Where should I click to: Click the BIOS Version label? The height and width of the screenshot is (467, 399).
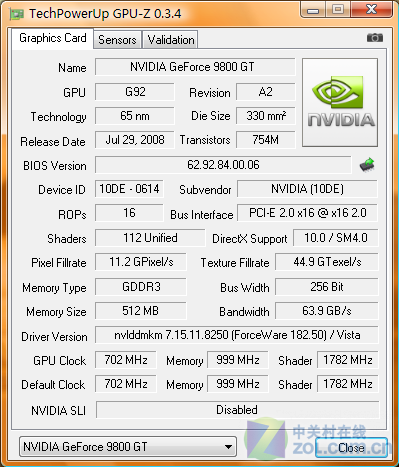pyautogui.click(x=55, y=166)
